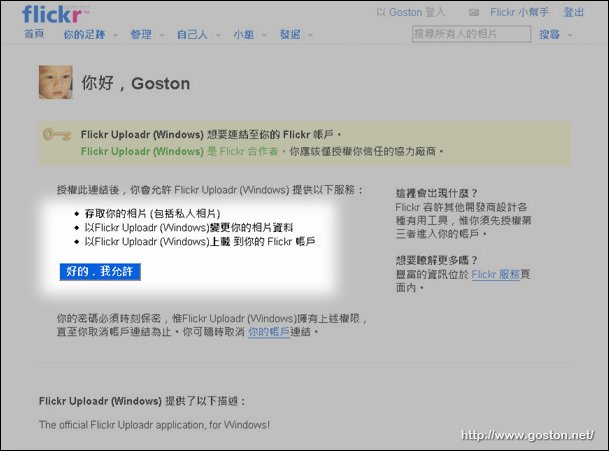
Task: Open Flickr 小幫手 help link
Action: [519, 12]
